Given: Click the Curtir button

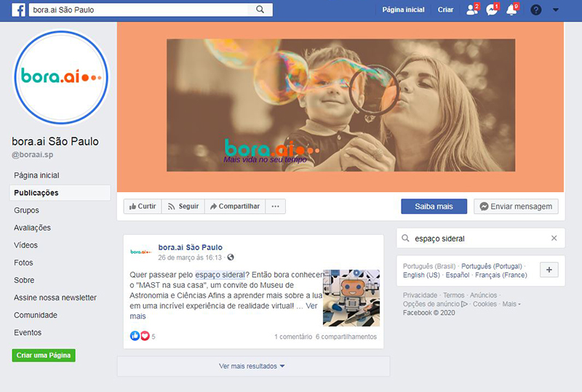Looking at the screenshot, I should [143, 207].
